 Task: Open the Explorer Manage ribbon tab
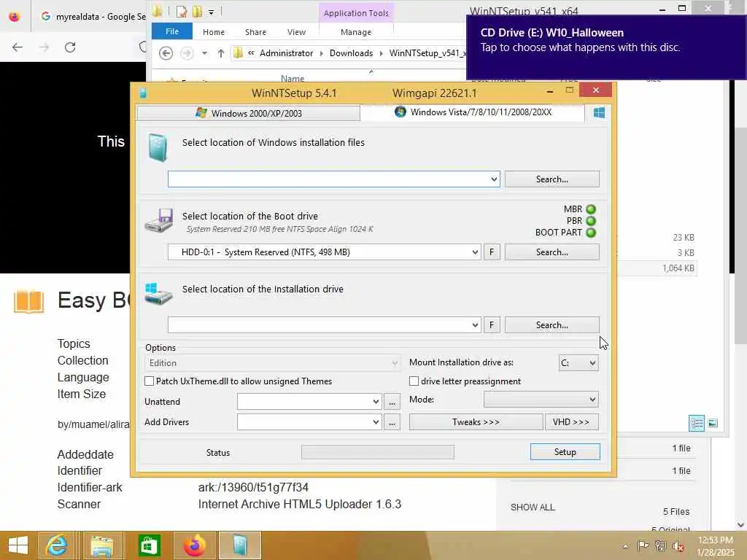coord(356,32)
